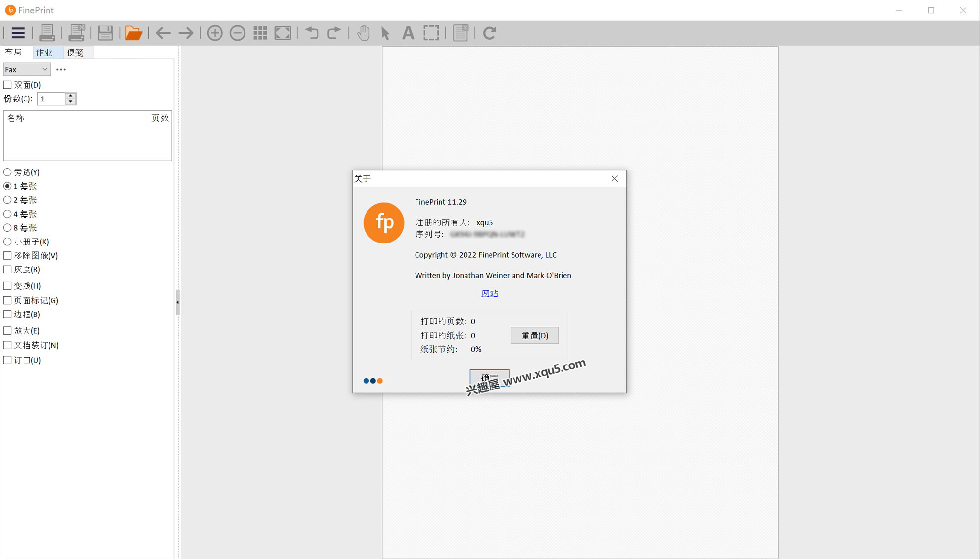Toggle the 灰度(R) grayscale checkbox
This screenshot has width=980, height=559.
8,269
